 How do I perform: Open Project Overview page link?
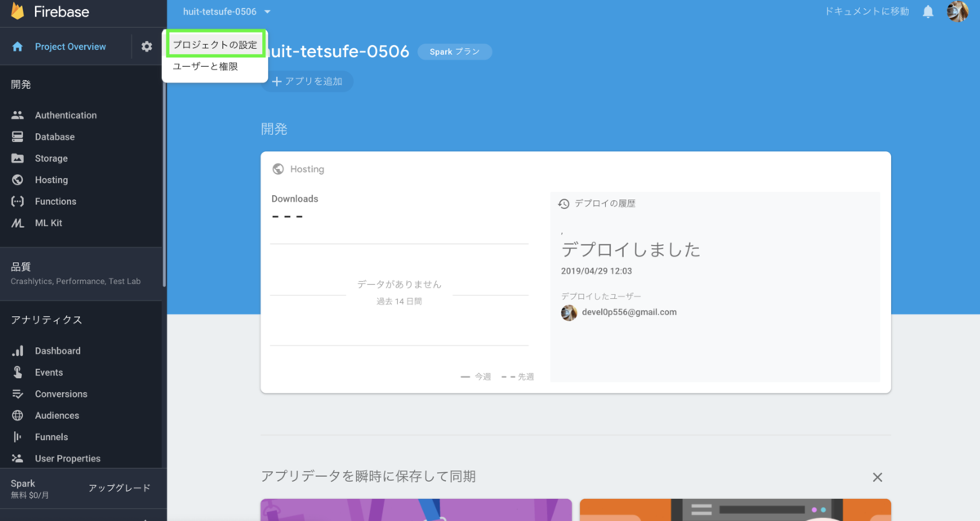[70, 47]
